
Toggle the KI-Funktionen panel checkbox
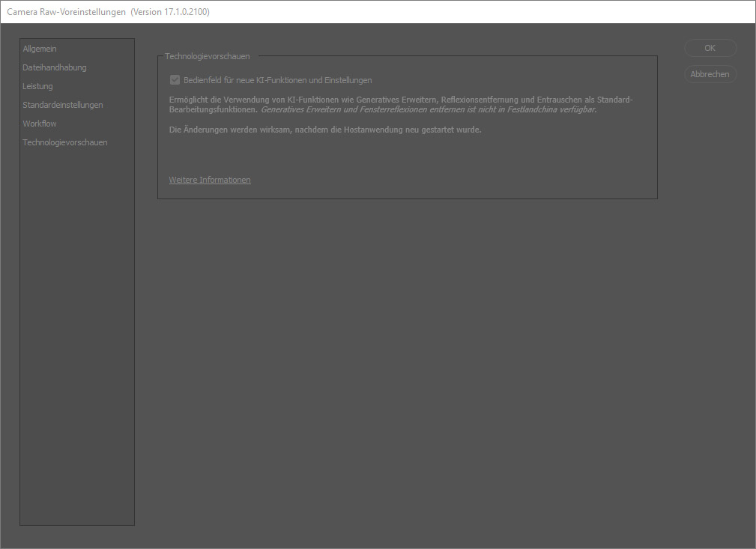pos(175,80)
